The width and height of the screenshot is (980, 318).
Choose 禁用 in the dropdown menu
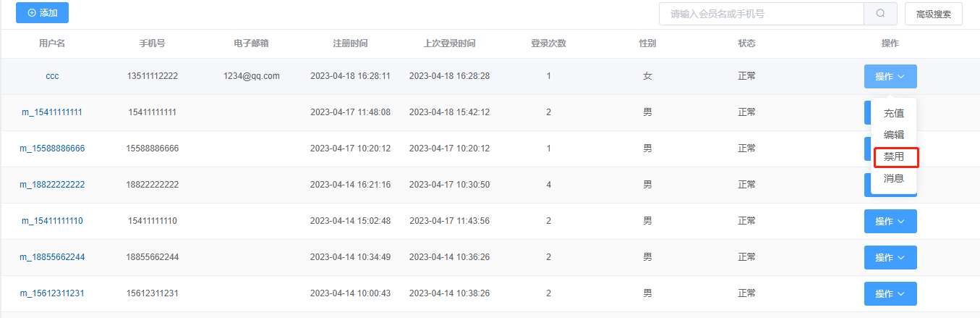pyautogui.click(x=894, y=156)
